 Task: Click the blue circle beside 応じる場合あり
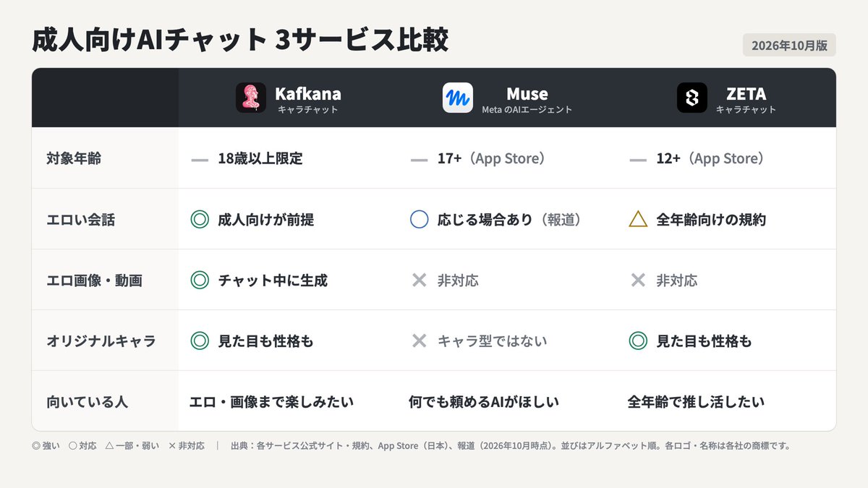click(419, 220)
